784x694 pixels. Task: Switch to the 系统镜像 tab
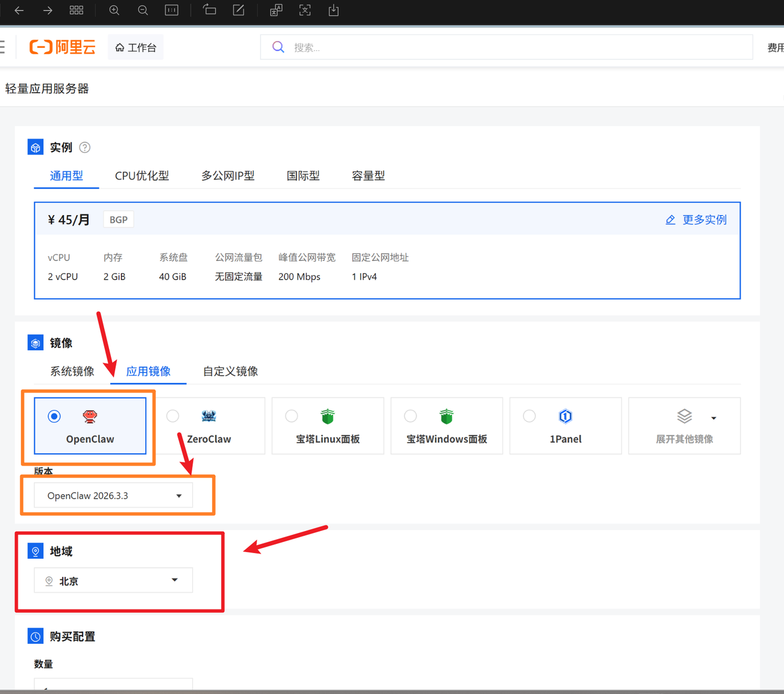(72, 371)
